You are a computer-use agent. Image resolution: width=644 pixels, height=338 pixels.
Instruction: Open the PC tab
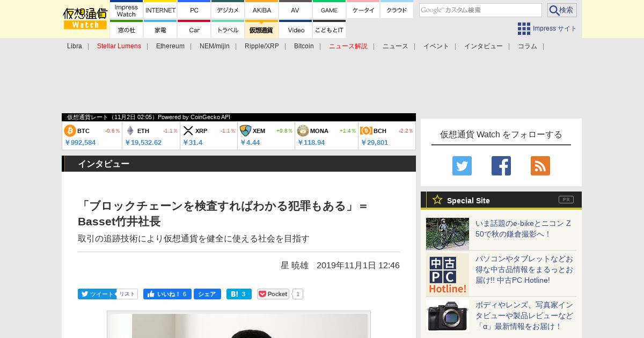194,10
